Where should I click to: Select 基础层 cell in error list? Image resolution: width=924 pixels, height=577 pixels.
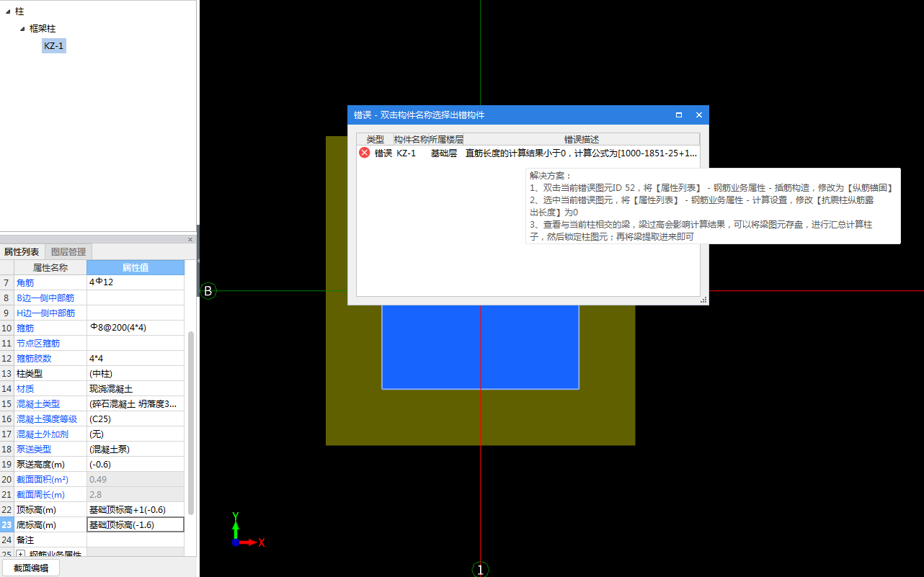(443, 153)
